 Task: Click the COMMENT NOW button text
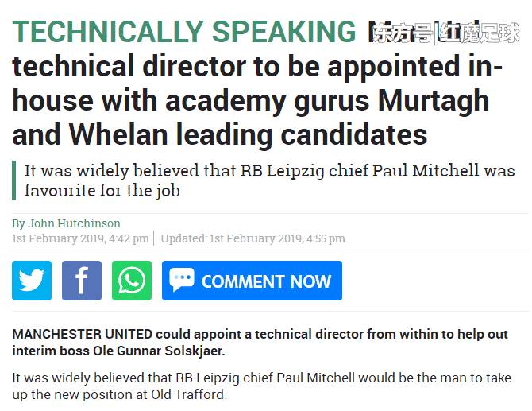pos(266,281)
